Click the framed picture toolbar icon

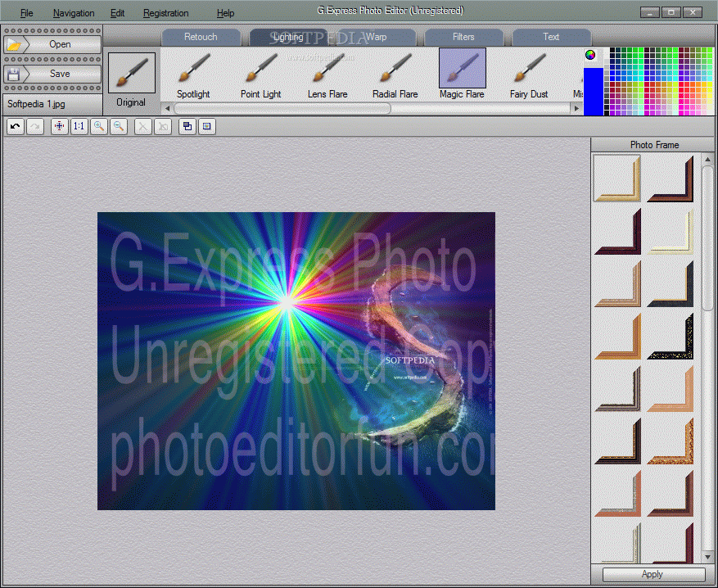[207, 126]
